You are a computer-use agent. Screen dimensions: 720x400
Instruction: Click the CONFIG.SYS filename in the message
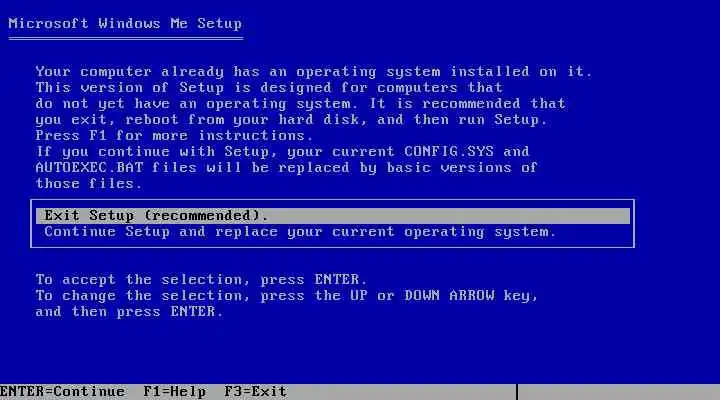tap(449, 152)
